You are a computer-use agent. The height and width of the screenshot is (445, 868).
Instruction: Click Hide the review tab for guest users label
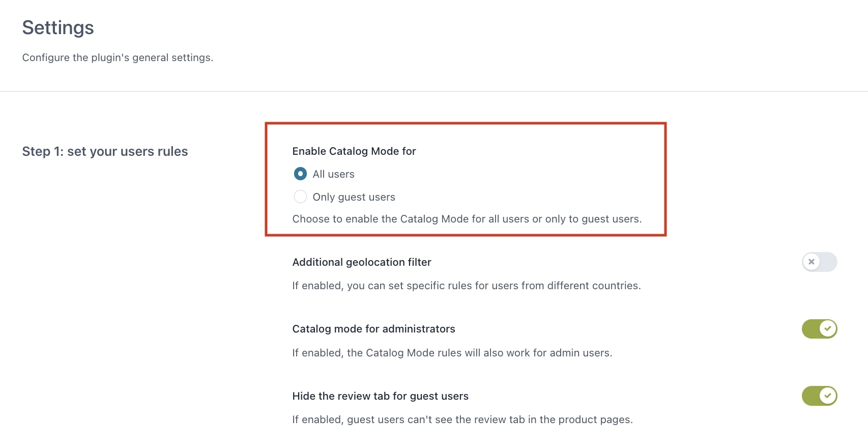(x=380, y=396)
